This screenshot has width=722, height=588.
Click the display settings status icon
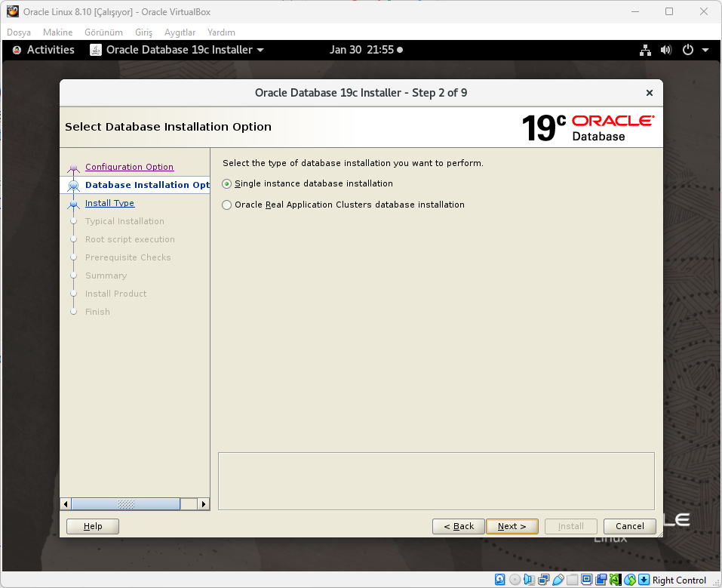tap(586, 580)
